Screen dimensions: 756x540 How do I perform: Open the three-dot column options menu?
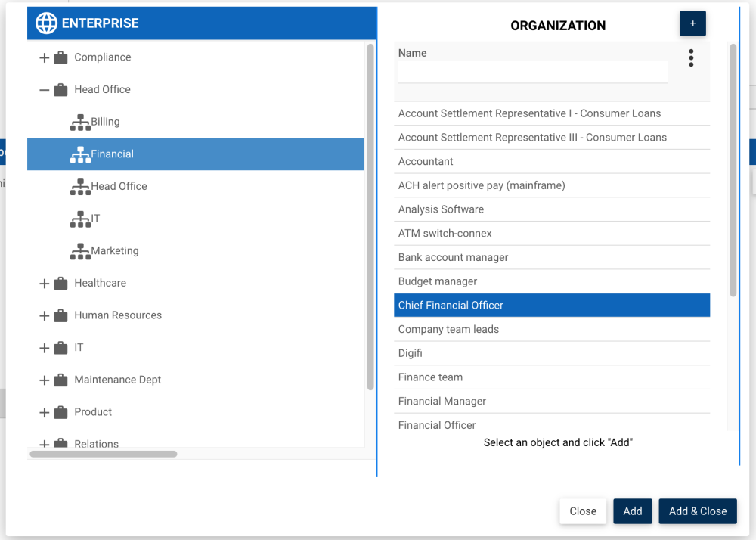point(691,58)
